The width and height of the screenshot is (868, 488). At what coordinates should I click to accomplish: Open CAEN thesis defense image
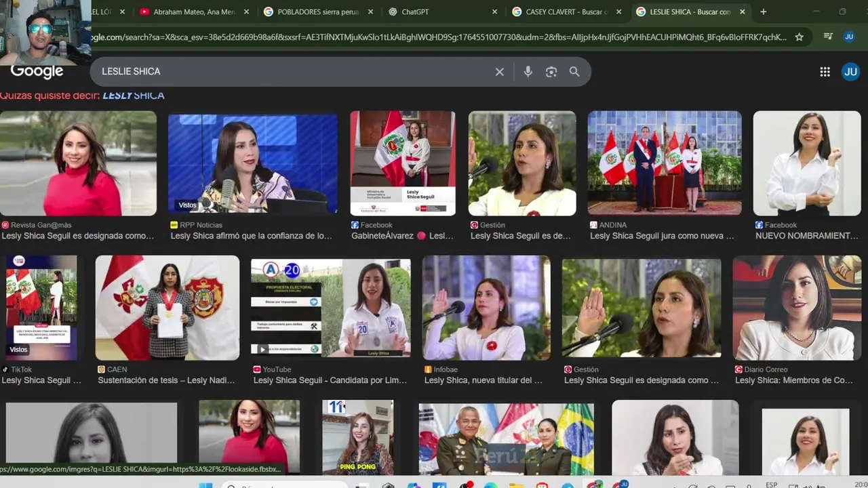pyautogui.click(x=167, y=308)
